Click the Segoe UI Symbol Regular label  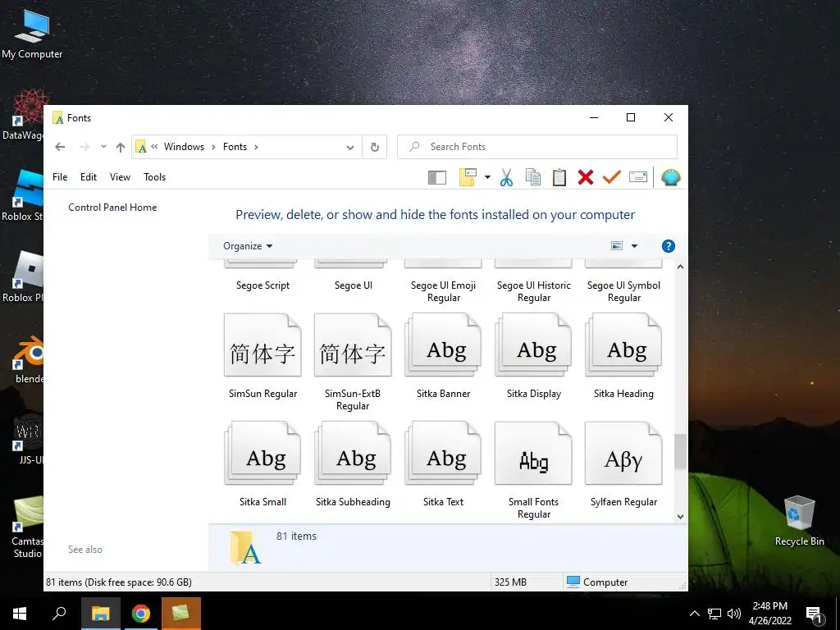623,291
